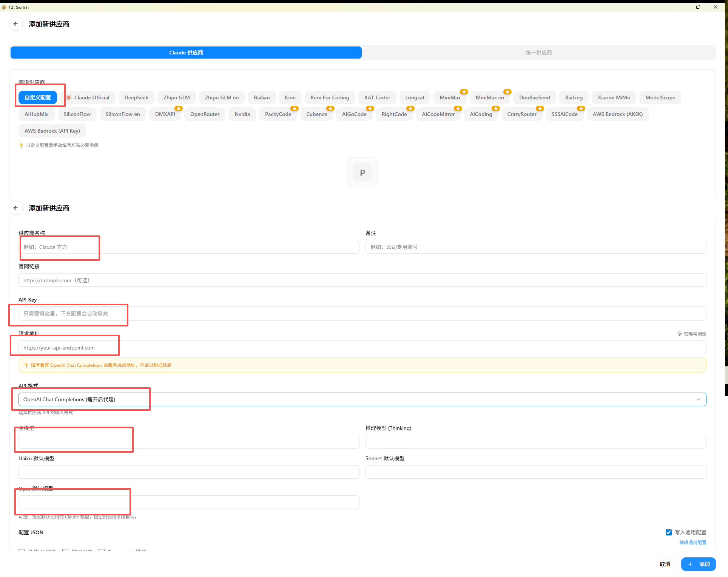Click the 取消 cancel button
This screenshot has width=728, height=577.
[665, 564]
